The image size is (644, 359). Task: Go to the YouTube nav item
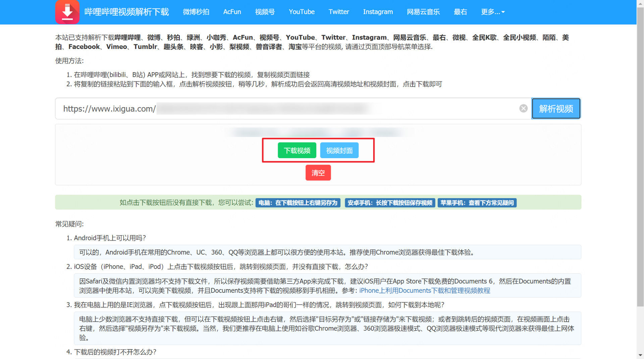(x=302, y=12)
